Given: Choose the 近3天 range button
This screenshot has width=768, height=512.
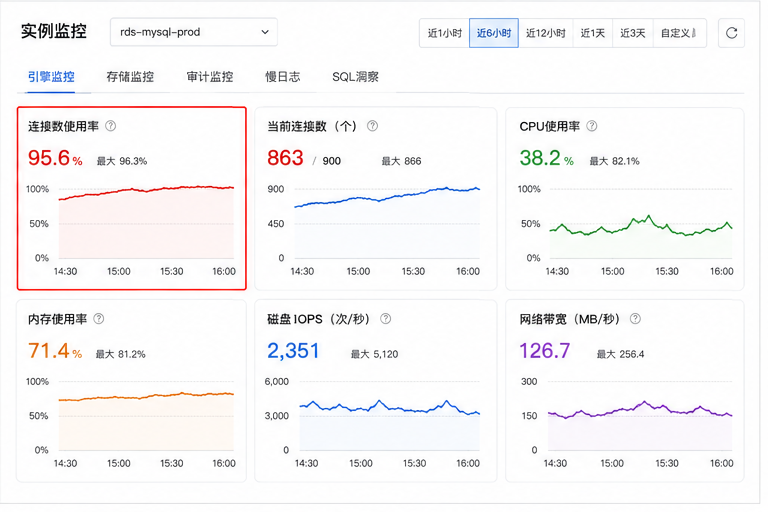Looking at the screenshot, I should click(633, 33).
